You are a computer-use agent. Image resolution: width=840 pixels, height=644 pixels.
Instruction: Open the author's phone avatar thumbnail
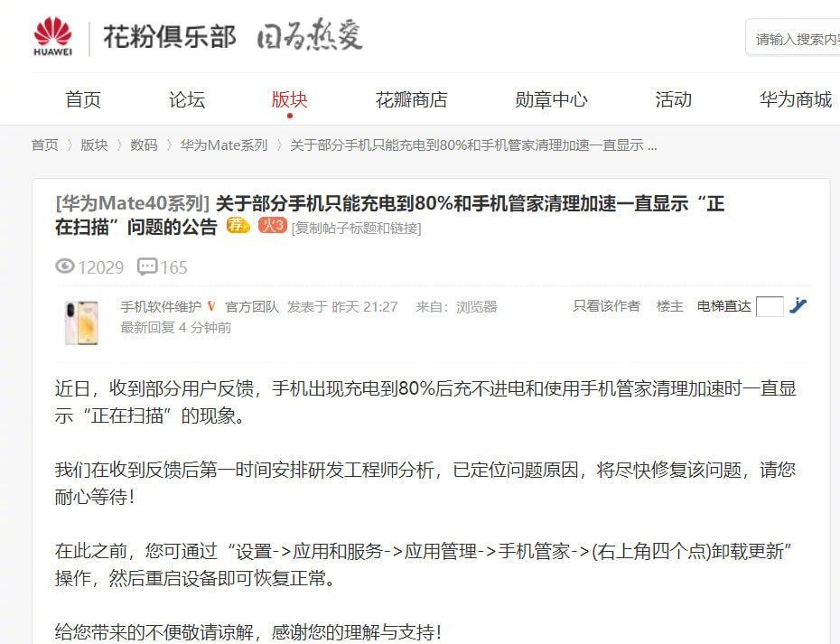tap(81, 322)
